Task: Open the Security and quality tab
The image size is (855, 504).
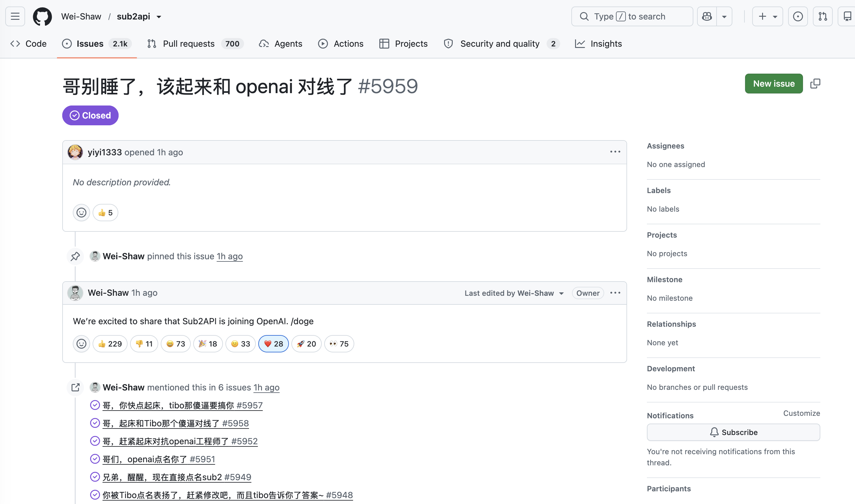Action: tap(502, 44)
